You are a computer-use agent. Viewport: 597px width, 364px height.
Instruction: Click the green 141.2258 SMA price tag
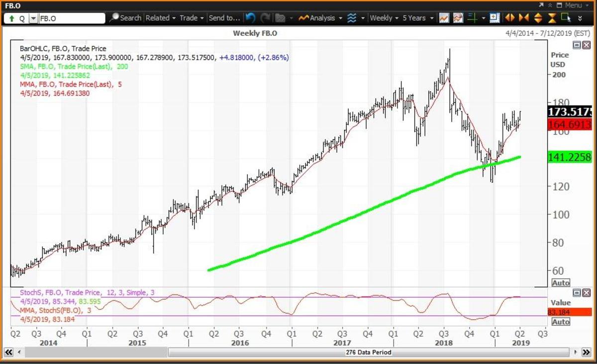(x=570, y=157)
